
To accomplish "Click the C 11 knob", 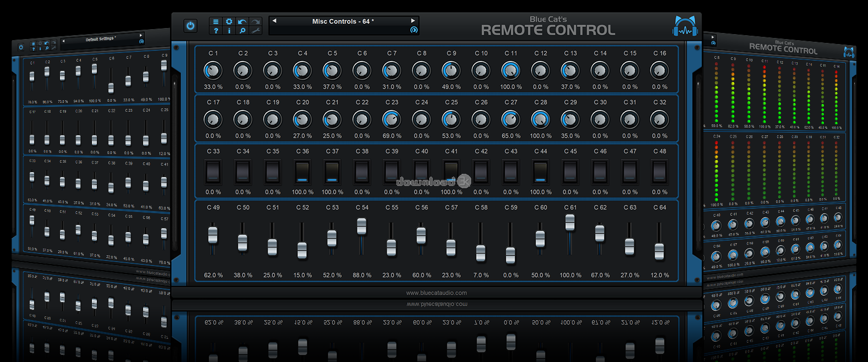I will [x=511, y=70].
